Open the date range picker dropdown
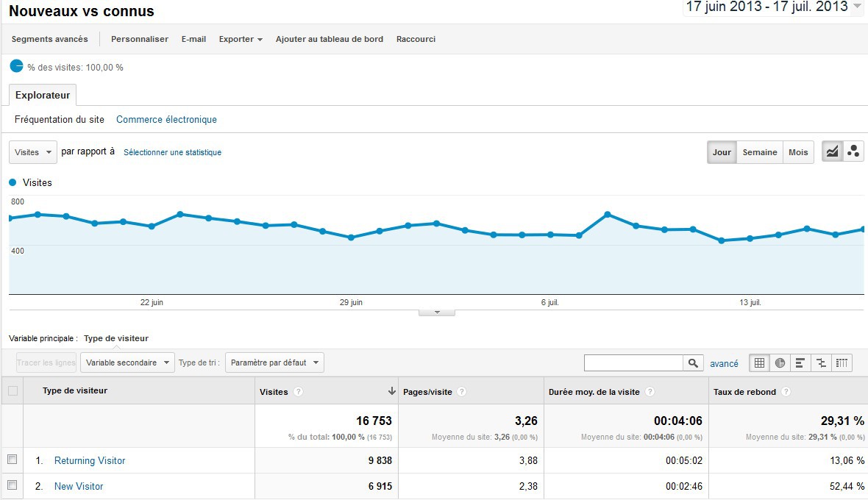Image resolution: width=868 pixels, height=500 pixels. (858, 6)
